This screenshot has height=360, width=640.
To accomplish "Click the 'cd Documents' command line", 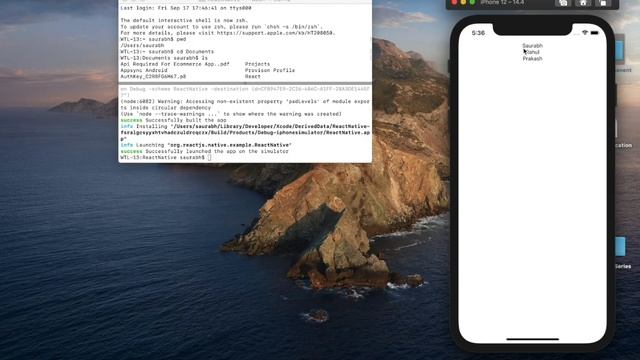I will click(167, 52).
